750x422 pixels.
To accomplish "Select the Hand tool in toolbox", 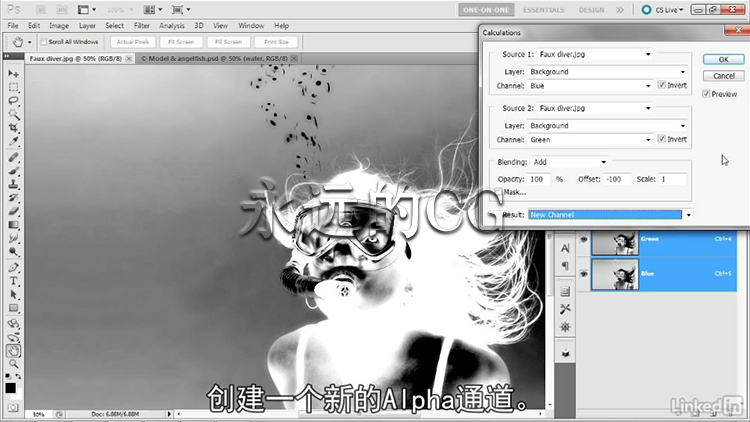I will (x=13, y=351).
